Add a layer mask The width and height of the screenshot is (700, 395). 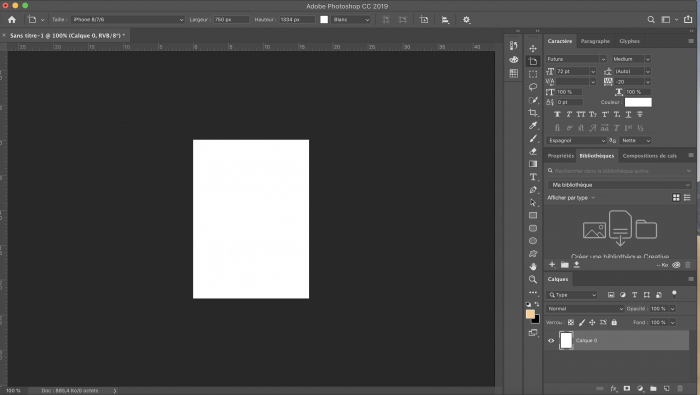coord(627,389)
